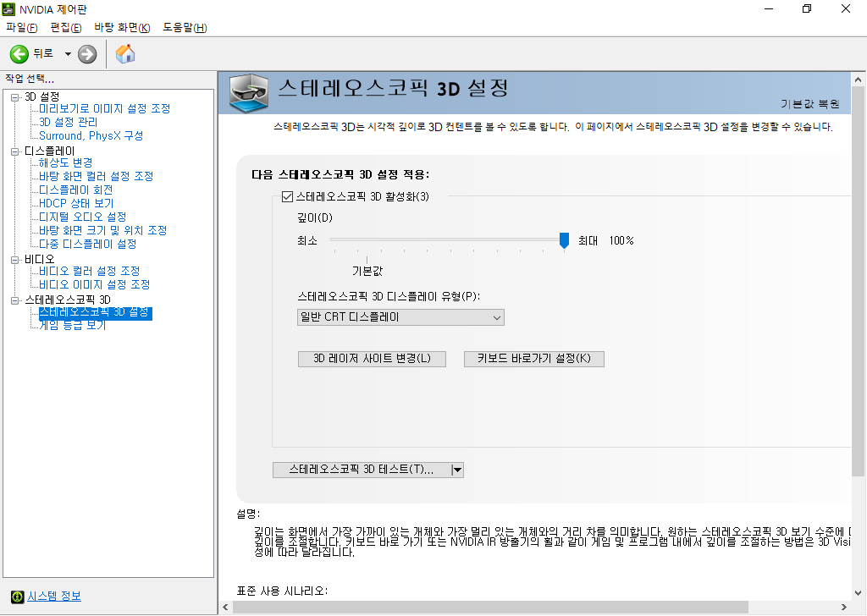This screenshot has width=867, height=616.
Task: Click the Forward arrow icon
Action: click(x=87, y=54)
